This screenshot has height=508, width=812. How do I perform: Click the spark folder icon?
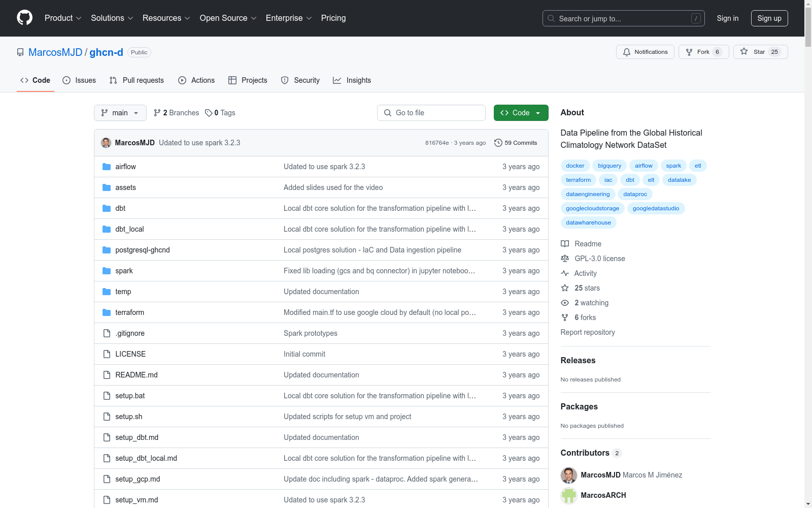click(107, 271)
